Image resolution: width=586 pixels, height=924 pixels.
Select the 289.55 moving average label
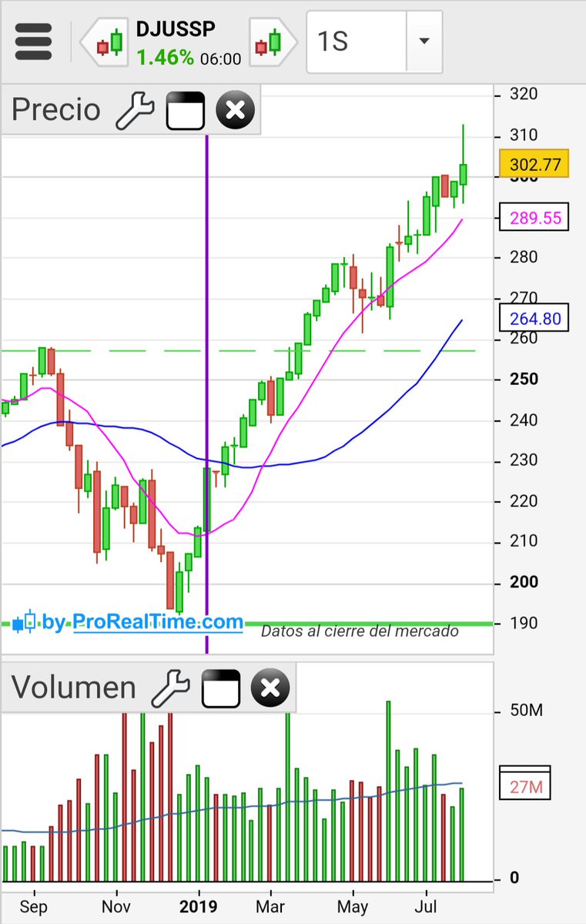[x=534, y=218]
